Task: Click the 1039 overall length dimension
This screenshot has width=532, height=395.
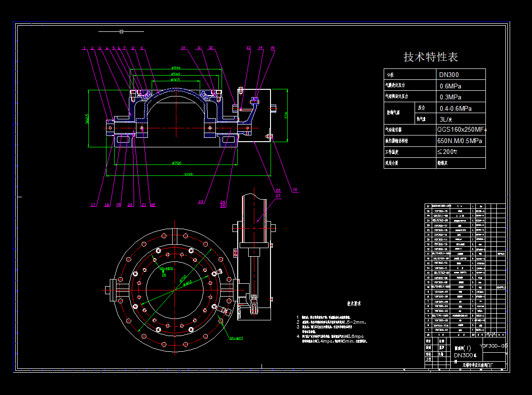Action: pyautogui.click(x=188, y=174)
